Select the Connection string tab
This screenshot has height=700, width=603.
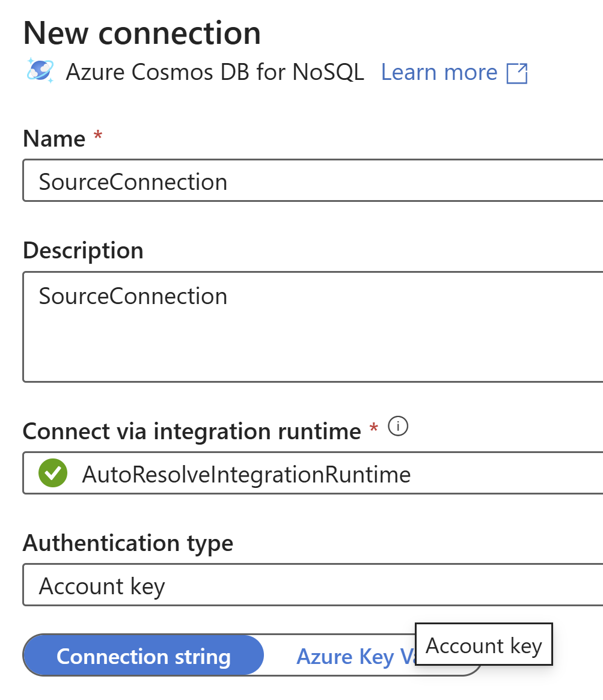143,656
